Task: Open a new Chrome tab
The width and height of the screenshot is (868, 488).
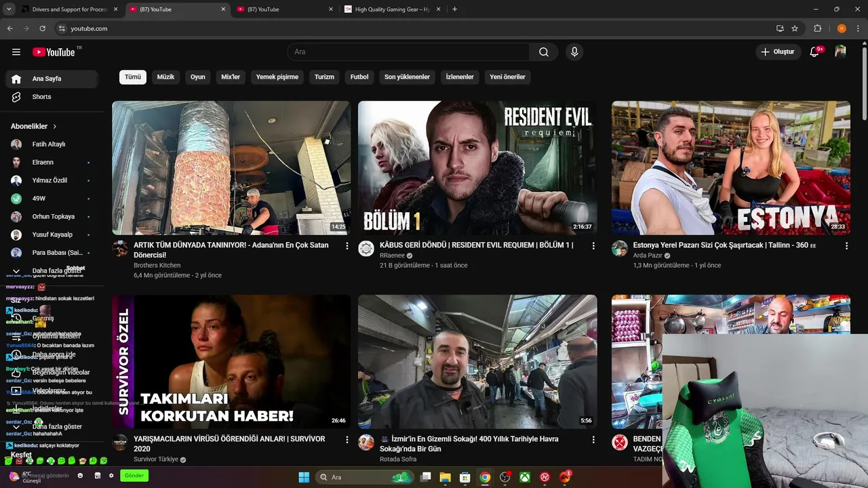Action: point(454,9)
